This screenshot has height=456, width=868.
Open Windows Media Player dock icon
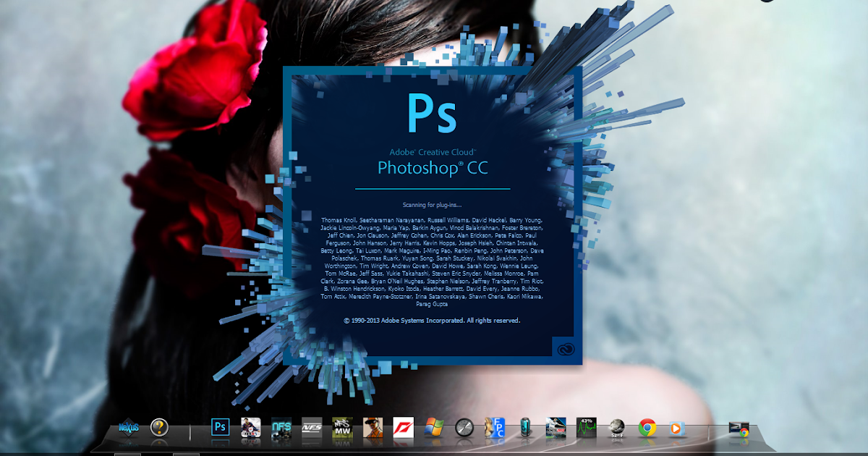(677, 428)
